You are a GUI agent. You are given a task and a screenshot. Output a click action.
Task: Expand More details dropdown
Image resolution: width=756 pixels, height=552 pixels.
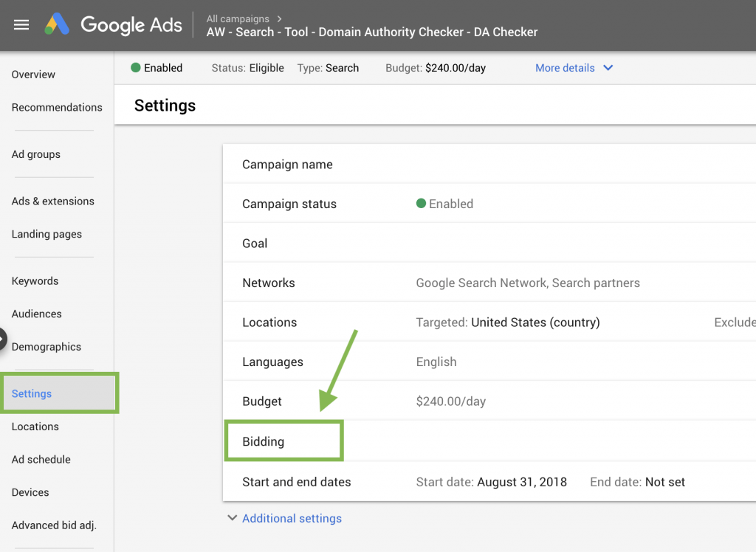[574, 68]
